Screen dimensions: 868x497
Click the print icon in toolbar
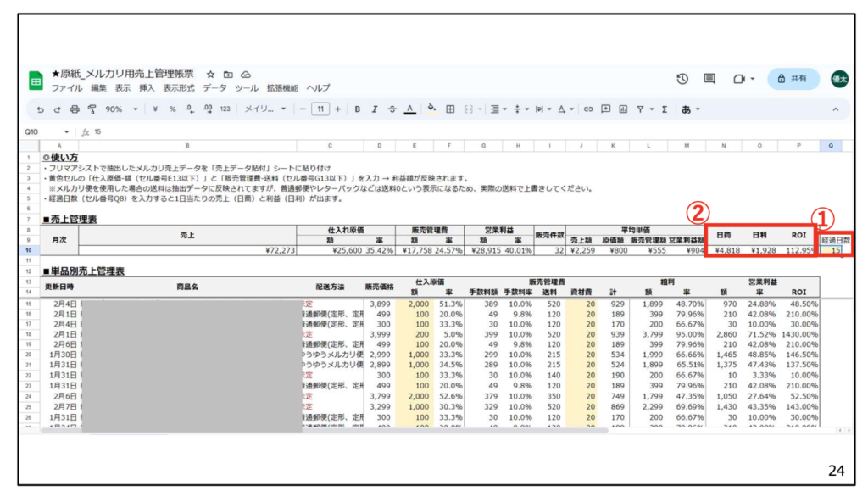pos(75,109)
